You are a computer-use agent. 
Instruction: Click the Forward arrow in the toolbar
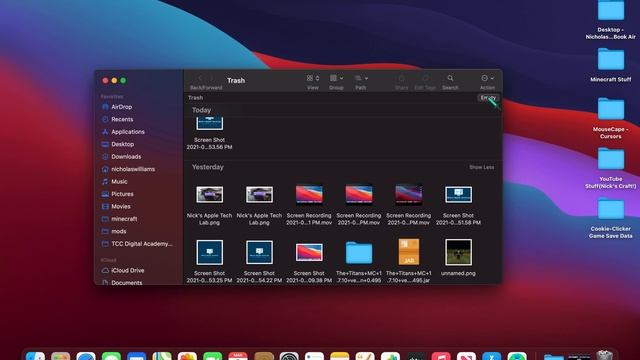pyautogui.click(x=211, y=78)
